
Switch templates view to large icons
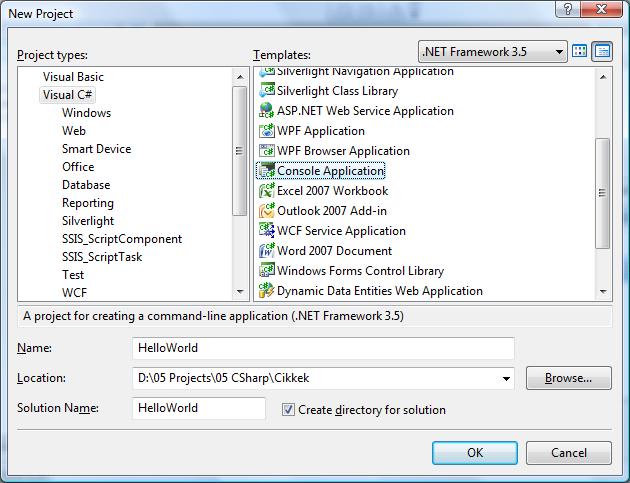coord(579,51)
